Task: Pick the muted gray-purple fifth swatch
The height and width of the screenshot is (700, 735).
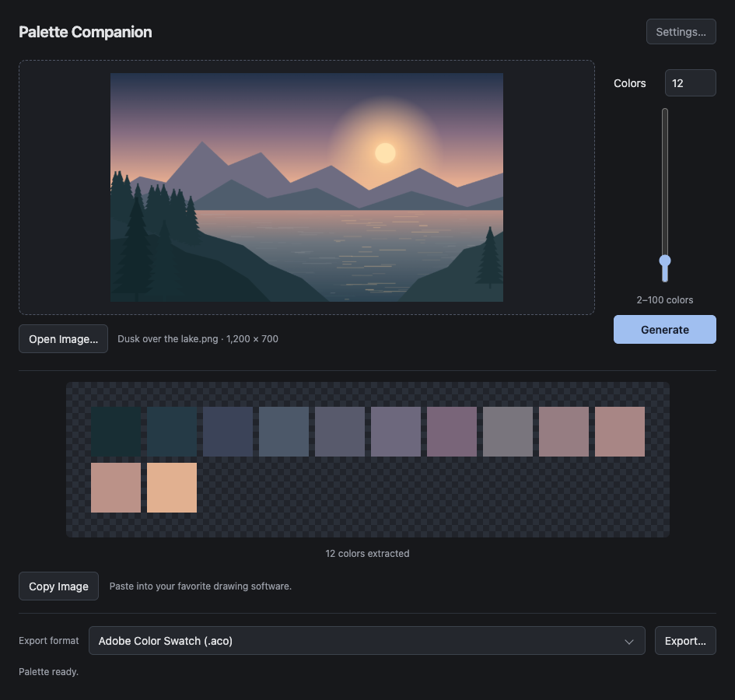Action: pos(340,432)
